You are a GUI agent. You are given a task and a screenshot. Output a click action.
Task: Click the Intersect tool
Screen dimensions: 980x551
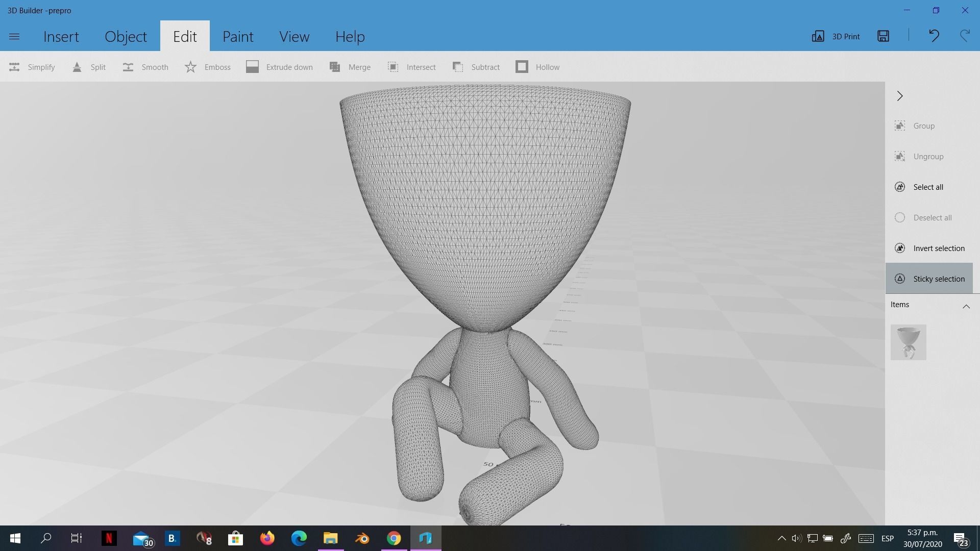click(x=411, y=67)
